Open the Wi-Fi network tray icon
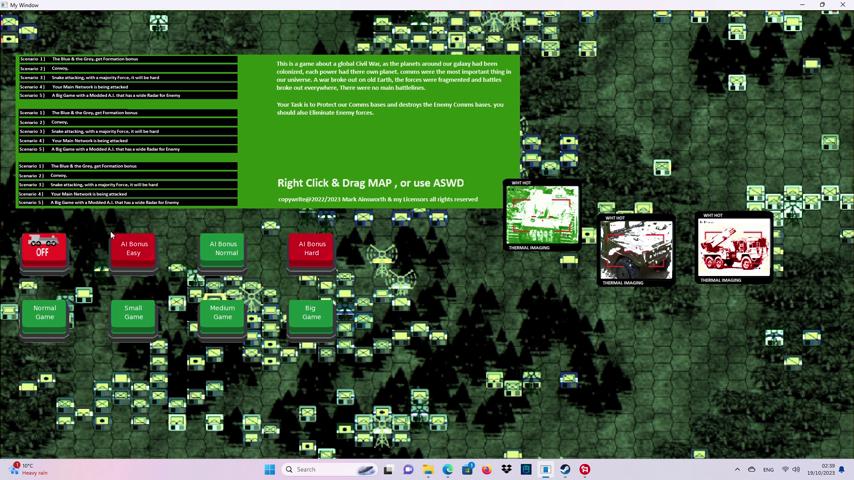This screenshot has width=854, height=480. click(785, 469)
